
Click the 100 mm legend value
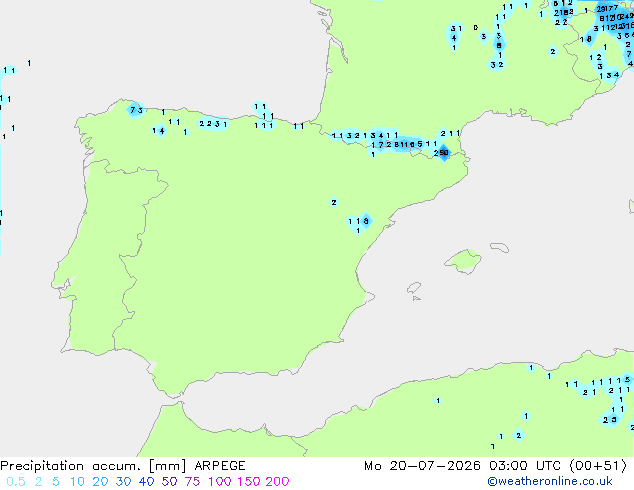pyautogui.click(x=220, y=482)
